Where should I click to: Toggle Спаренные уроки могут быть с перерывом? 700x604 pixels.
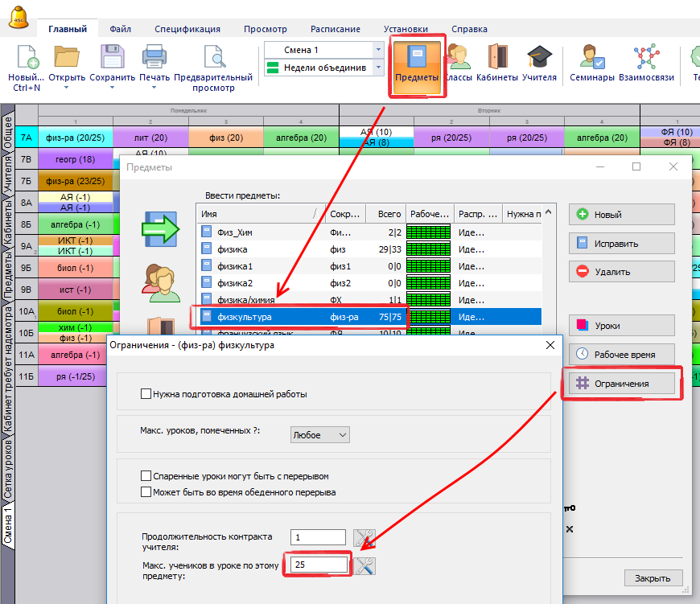tap(146, 476)
